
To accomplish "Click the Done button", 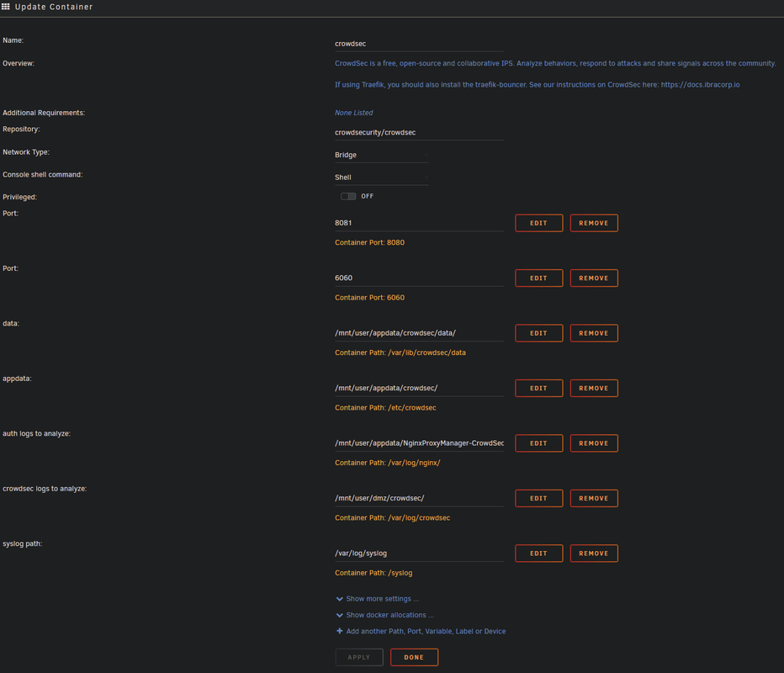I will pyautogui.click(x=414, y=657).
